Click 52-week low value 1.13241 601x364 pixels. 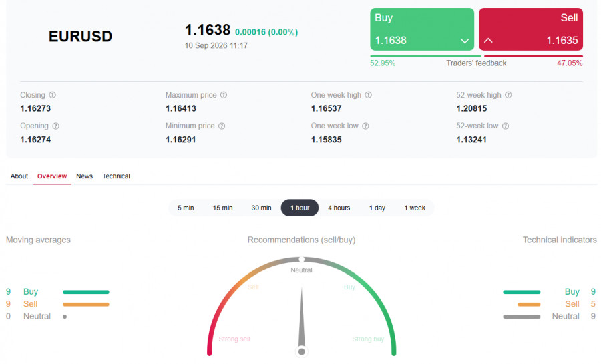pos(471,140)
